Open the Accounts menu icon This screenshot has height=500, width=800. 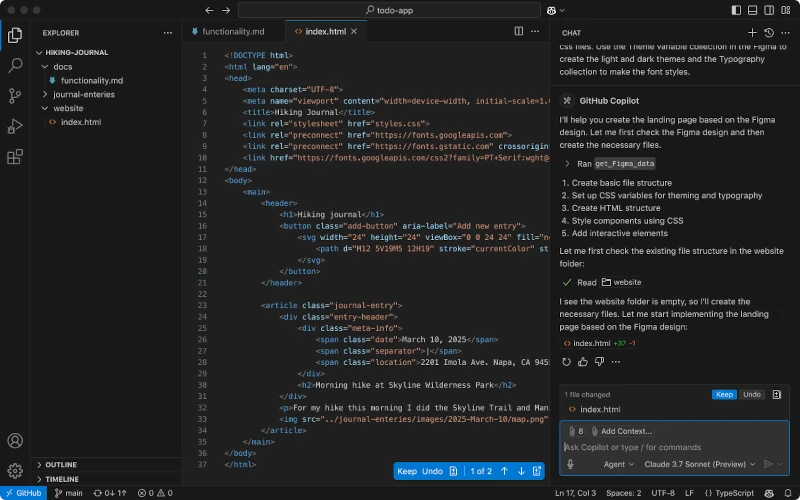coord(15,440)
